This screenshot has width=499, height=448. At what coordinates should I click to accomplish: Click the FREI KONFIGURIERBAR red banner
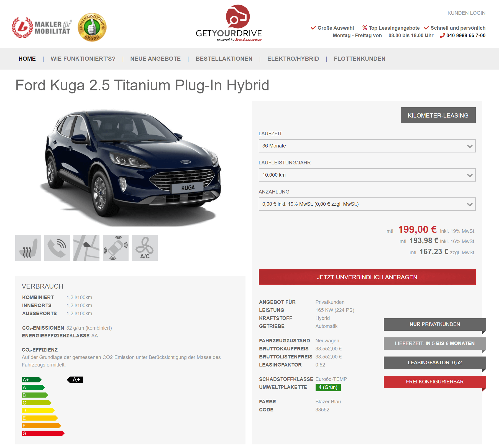[x=435, y=382]
